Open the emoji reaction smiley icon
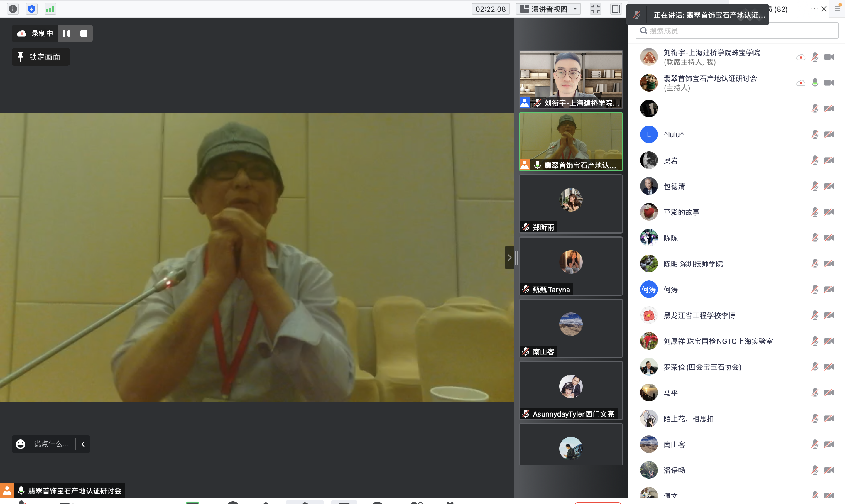845x504 pixels. coord(20,444)
